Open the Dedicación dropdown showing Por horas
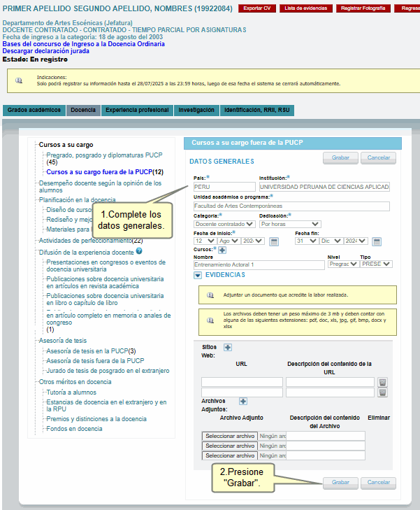The height and width of the screenshot is (510, 420). 290,224
